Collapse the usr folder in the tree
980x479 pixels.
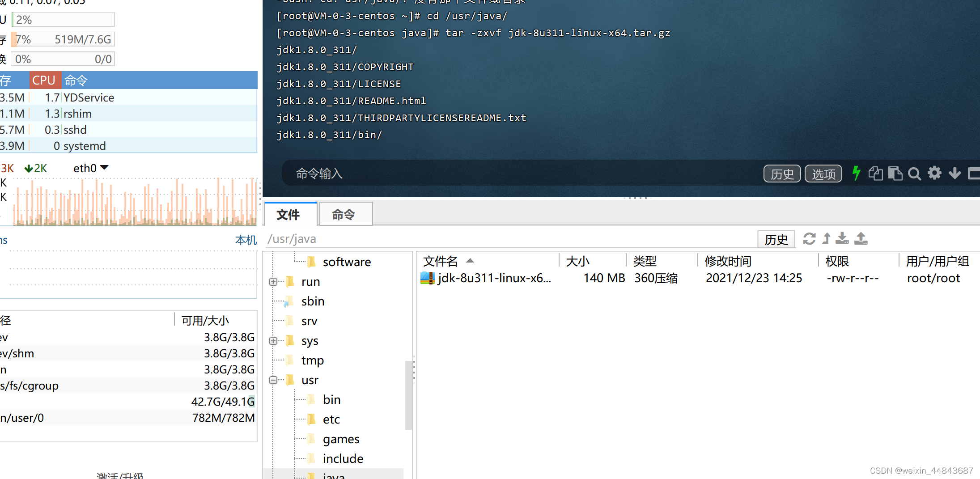click(273, 380)
